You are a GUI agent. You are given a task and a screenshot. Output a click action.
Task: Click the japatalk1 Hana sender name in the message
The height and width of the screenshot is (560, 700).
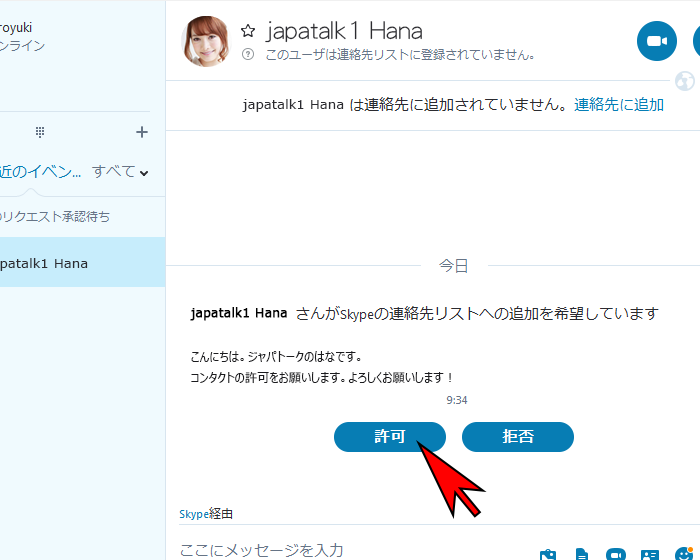pos(239,313)
